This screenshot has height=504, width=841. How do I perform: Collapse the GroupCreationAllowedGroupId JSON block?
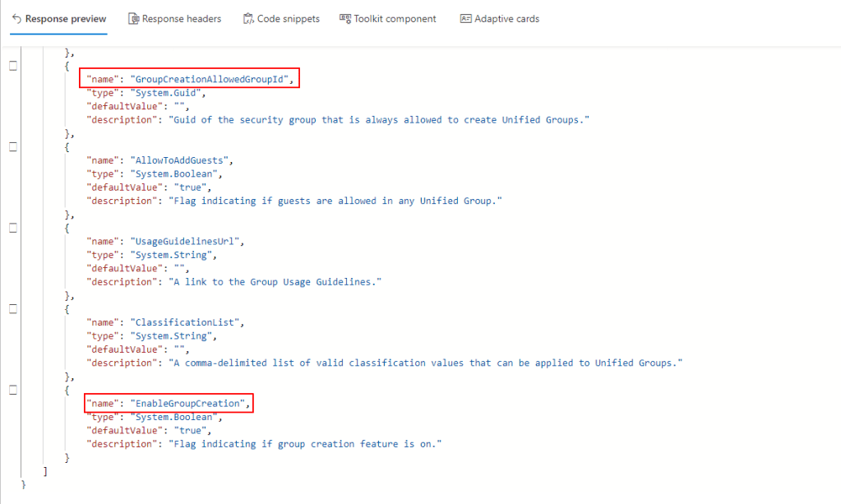12,66
